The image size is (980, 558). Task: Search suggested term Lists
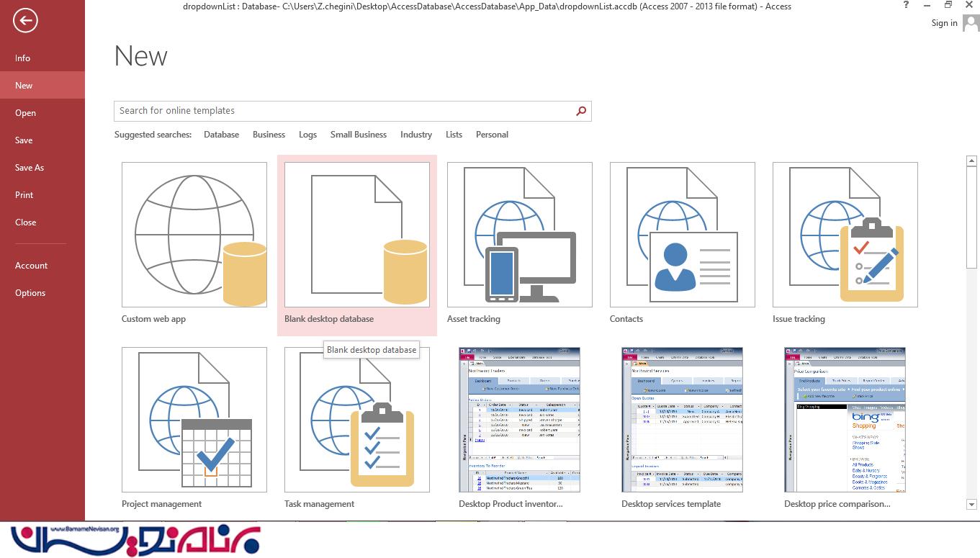454,135
